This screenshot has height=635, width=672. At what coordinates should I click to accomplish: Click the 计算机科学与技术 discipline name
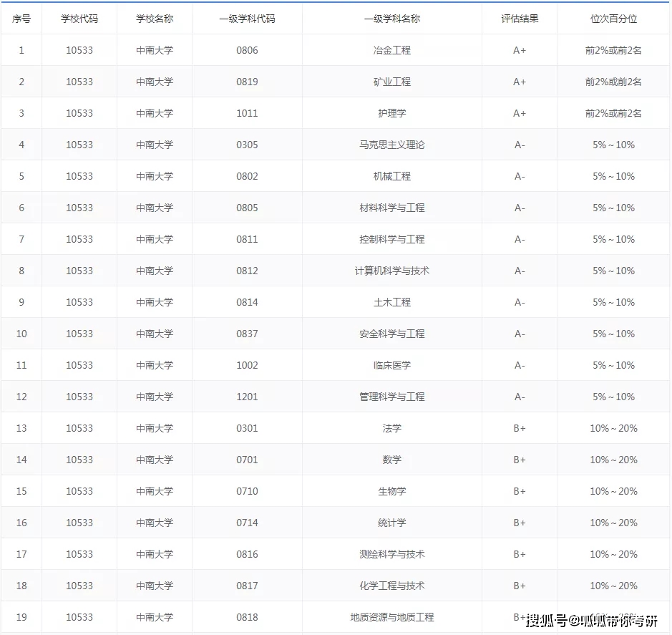(391, 271)
